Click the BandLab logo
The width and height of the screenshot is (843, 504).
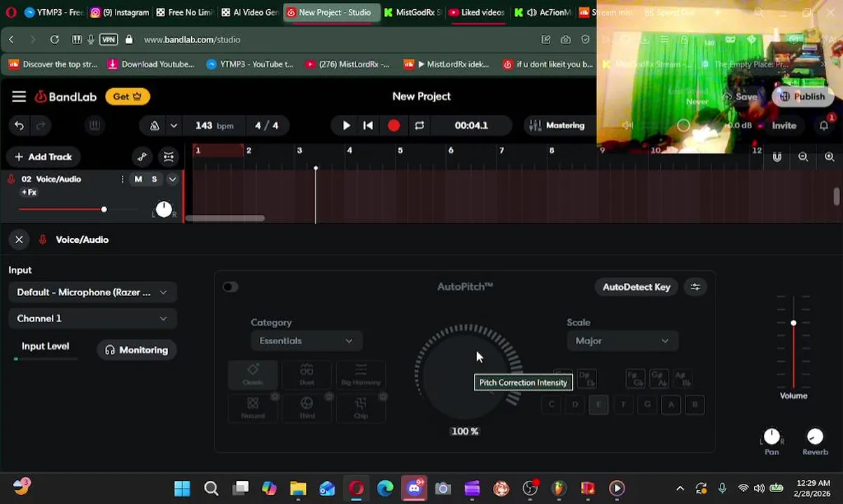tap(66, 97)
